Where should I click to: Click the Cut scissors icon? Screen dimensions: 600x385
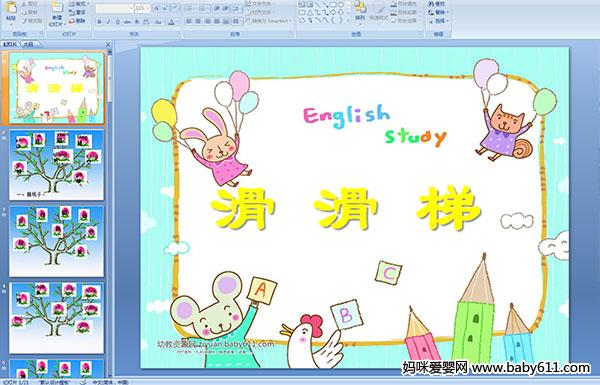(24, 4)
